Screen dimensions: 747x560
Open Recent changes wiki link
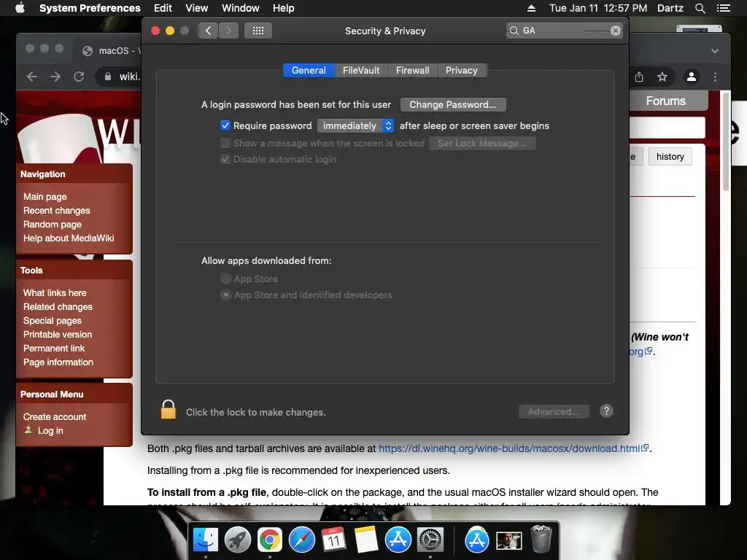[x=56, y=211]
